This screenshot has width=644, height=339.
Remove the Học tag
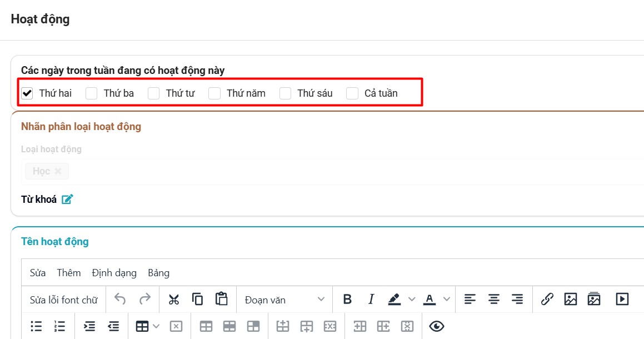58,171
